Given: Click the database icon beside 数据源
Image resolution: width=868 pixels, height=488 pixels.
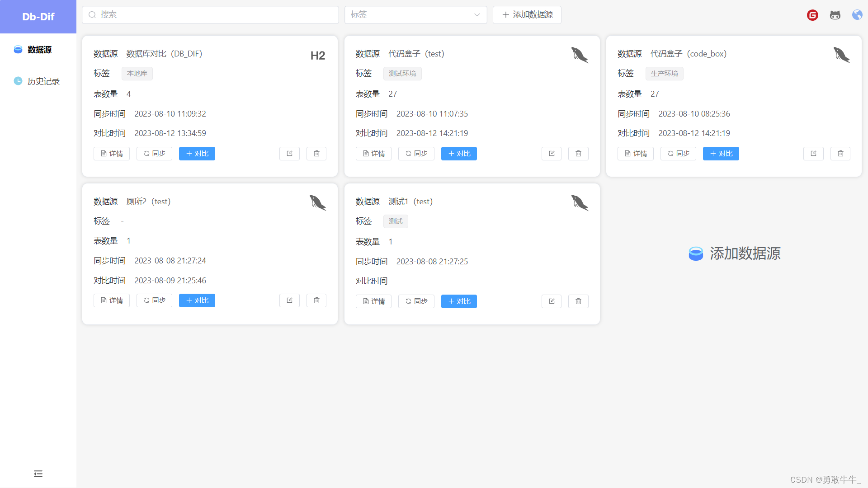Looking at the screenshot, I should tap(18, 50).
